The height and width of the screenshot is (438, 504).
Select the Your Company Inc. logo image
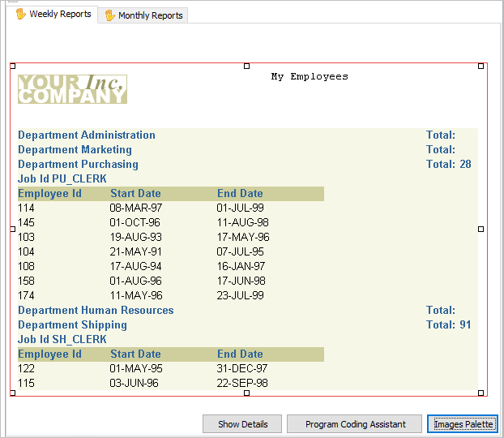click(x=72, y=89)
